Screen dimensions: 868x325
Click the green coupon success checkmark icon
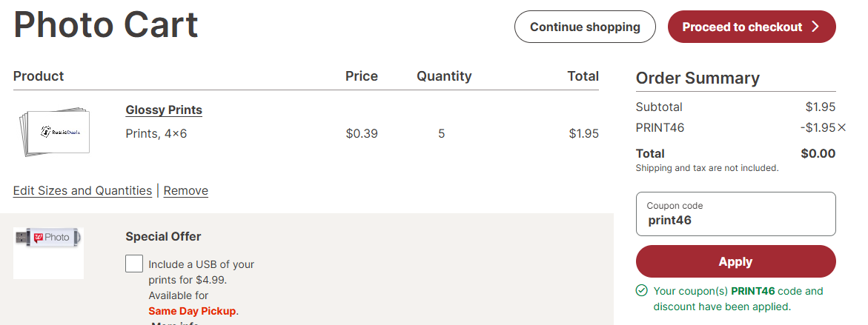pyautogui.click(x=642, y=291)
